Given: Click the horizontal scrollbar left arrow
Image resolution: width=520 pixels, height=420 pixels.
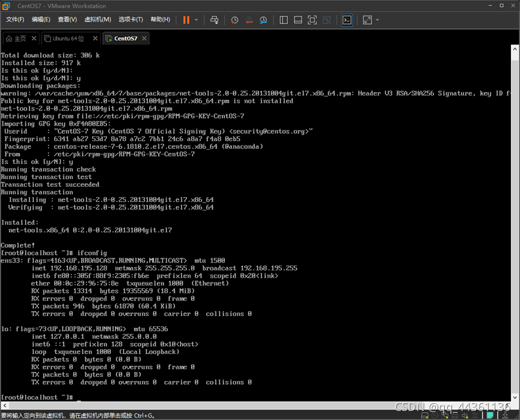Looking at the screenshot, I should click(x=4, y=405).
